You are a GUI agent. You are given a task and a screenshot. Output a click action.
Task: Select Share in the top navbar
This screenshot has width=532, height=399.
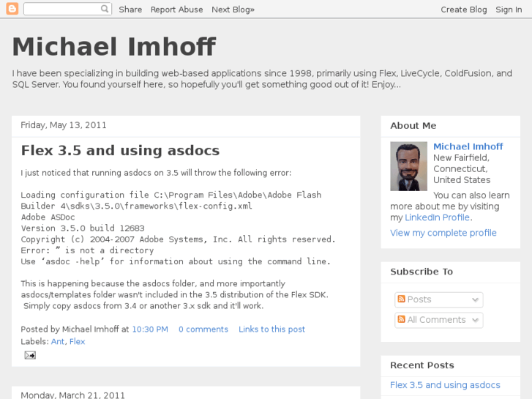130,10
